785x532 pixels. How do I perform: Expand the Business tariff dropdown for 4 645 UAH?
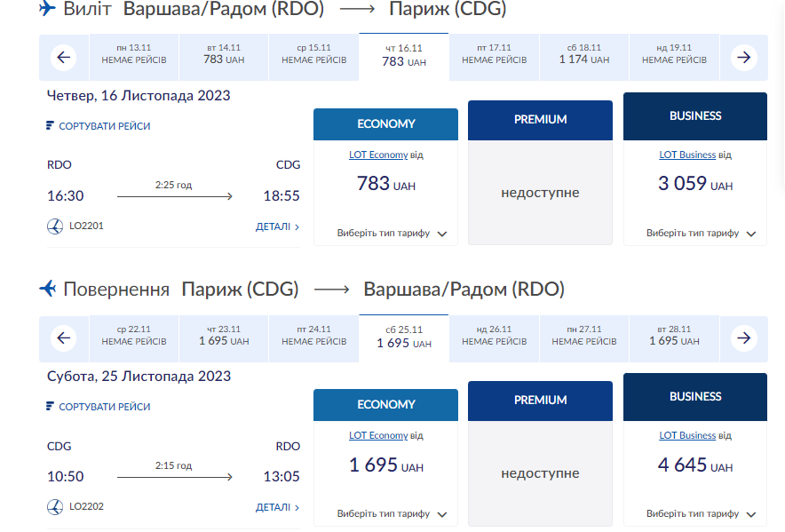coord(694,513)
